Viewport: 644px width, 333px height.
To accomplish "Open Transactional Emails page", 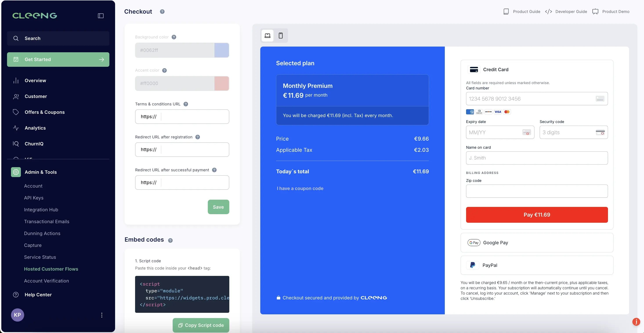I will (x=47, y=221).
